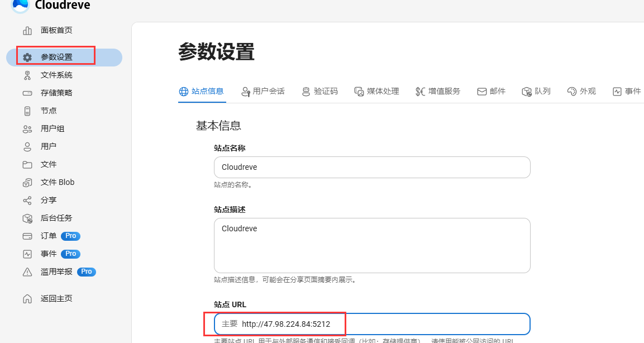This screenshot has height=343, width=644.
Task: Click the Cloudreve cloud logo
Action: coord(20,4)
